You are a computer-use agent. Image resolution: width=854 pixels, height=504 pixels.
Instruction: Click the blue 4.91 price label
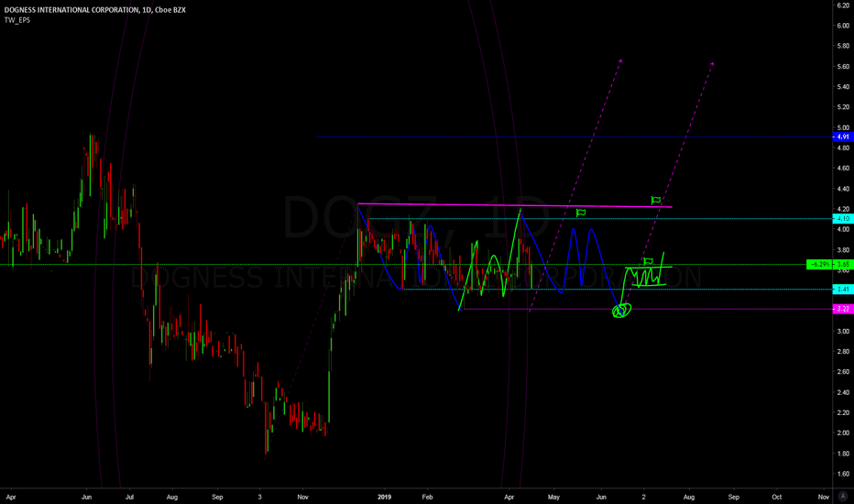[843, 137]
